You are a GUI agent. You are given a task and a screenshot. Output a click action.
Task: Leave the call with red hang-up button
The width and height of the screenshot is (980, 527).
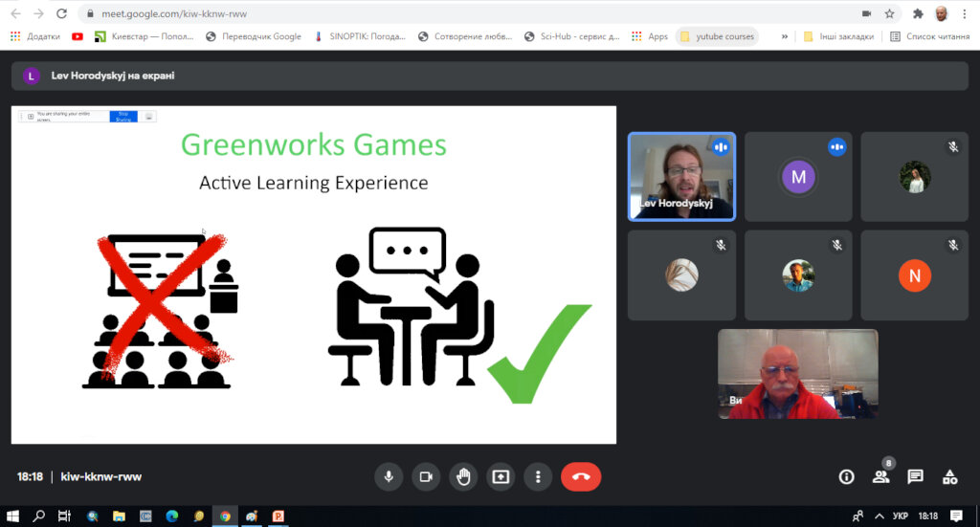pos(581,476)
